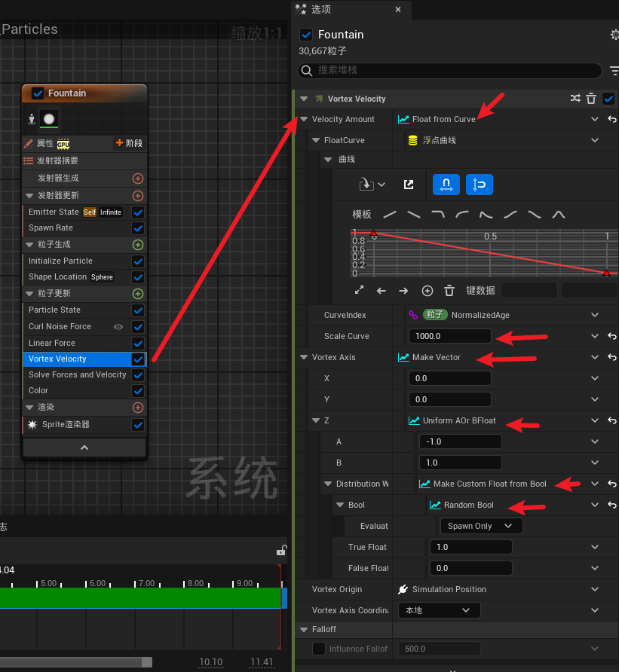Toggle vertical curve fit button
619x672 pixels.
480,185
